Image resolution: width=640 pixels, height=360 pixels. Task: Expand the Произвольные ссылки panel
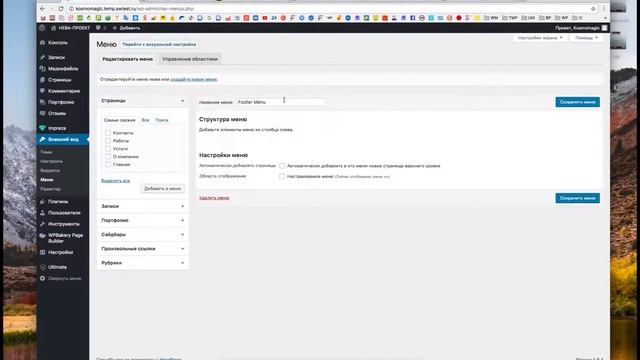pos(143,249)
